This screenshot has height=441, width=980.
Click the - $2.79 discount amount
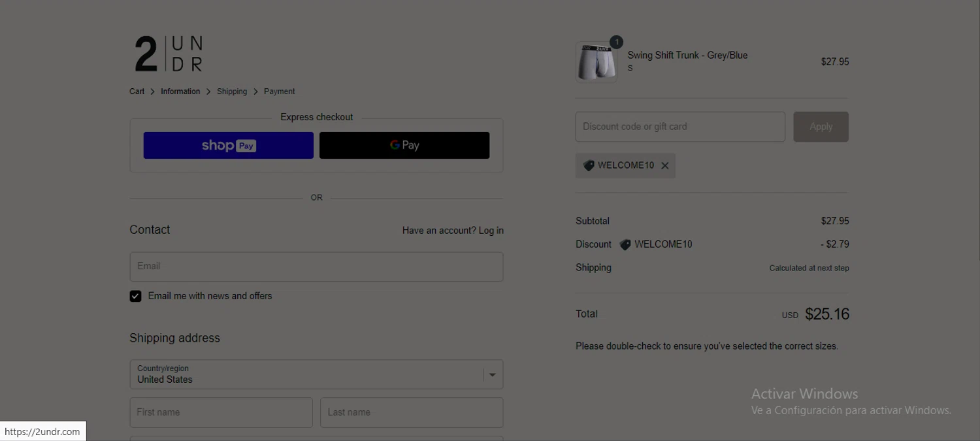835,244
